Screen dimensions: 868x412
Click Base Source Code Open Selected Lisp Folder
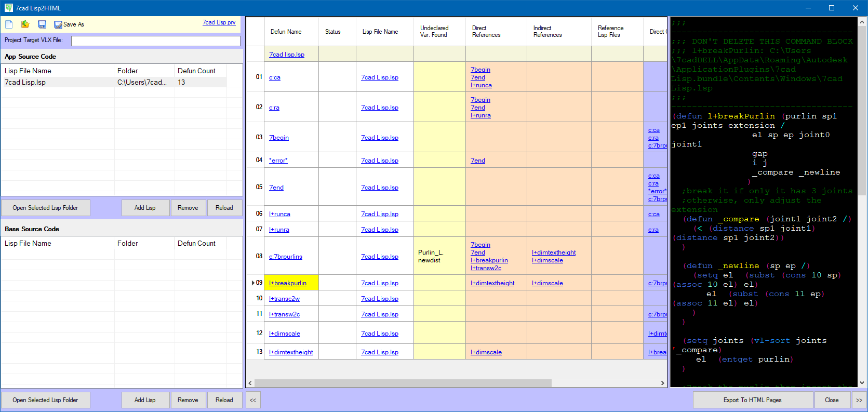(x=45, y=400)
